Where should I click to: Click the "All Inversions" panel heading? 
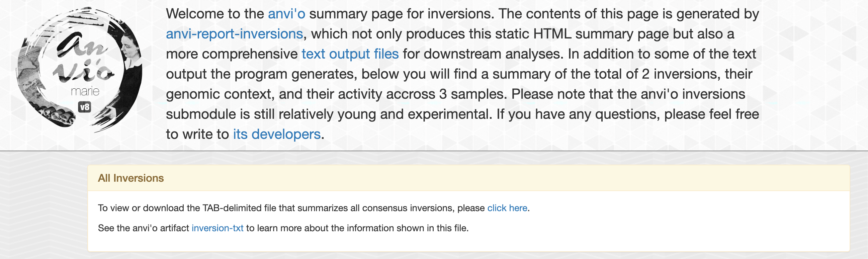pos(131,178)
